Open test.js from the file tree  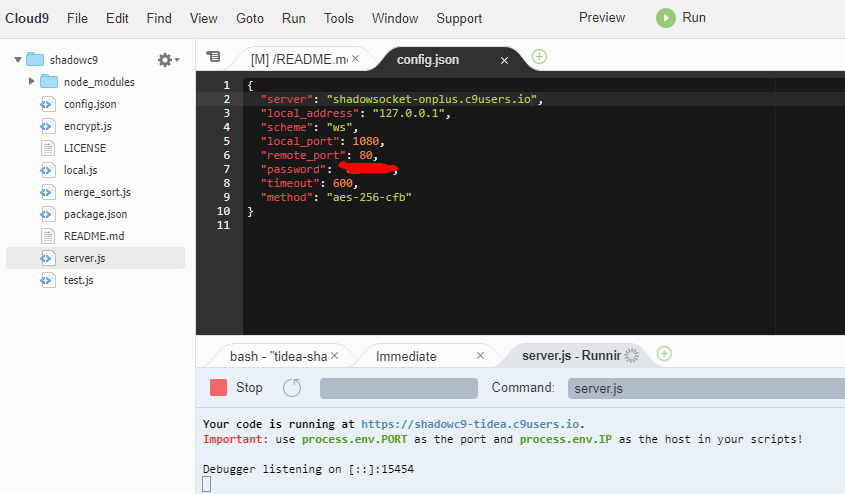[78, 280]
